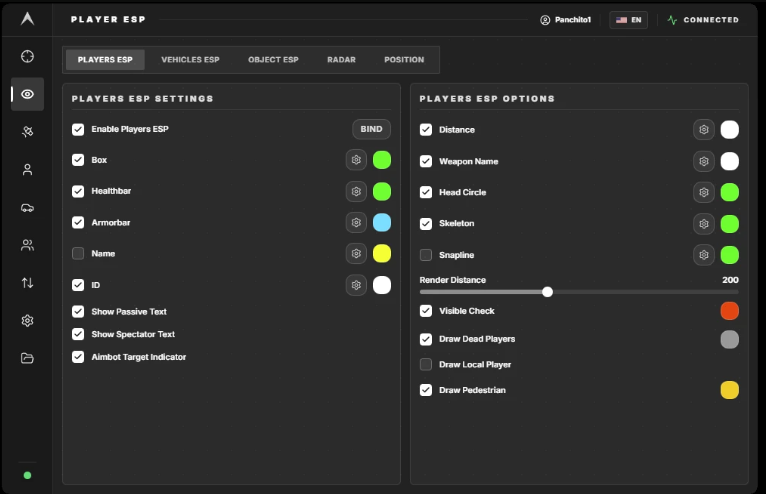This screenshot has width=766, height=494.
Task: Open the ID gear settings
Action: pyautogui.click(x=356, y=285)
